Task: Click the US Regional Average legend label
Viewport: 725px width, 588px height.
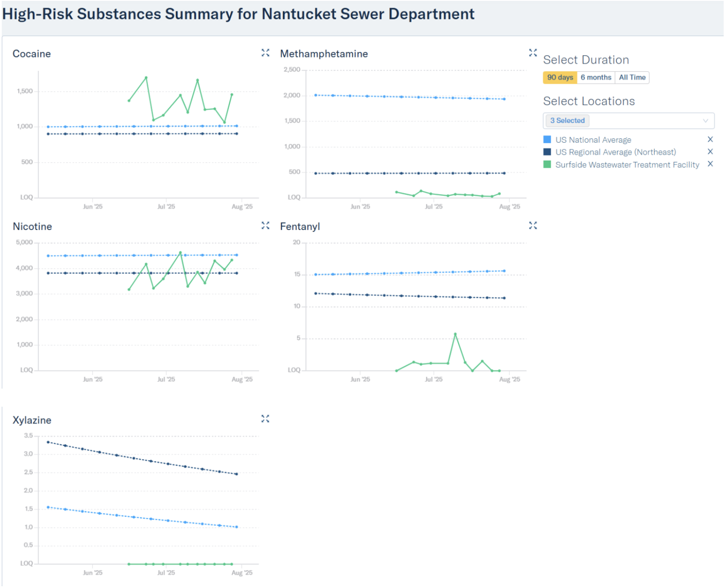Action: point(615,152)
